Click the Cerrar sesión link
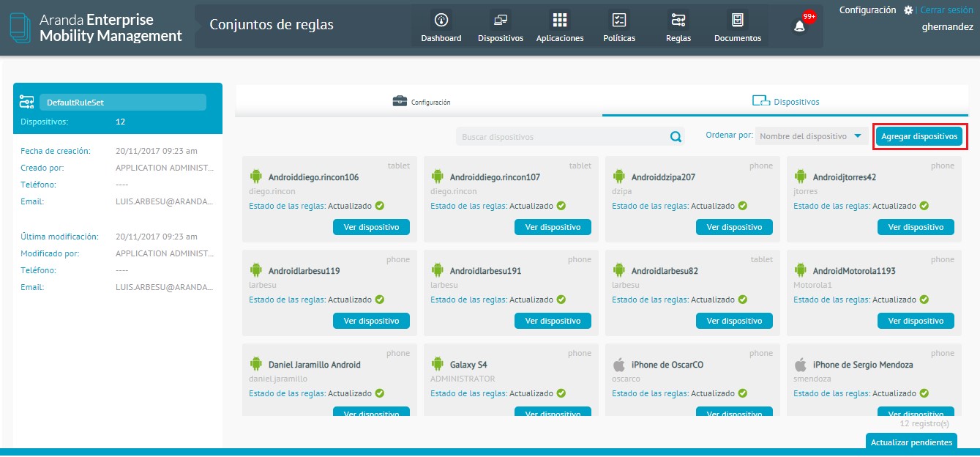The width and height of the screenshot is (980, 457). pyautogui.click(x=946, y=10)
